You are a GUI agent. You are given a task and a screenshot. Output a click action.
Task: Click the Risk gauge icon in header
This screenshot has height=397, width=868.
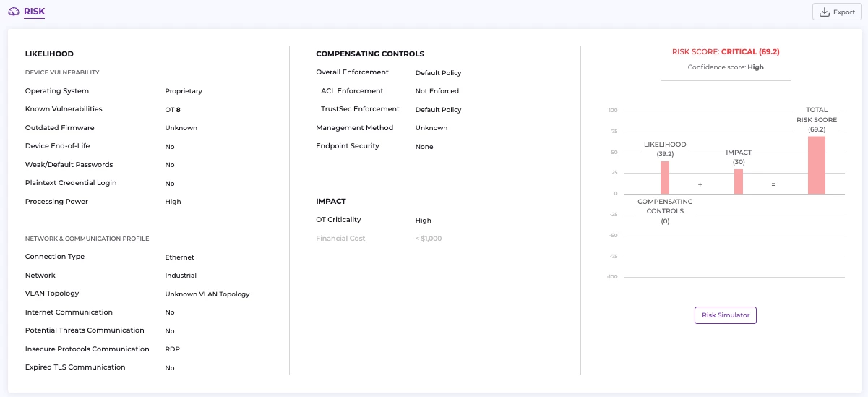[x=14, y=12]
